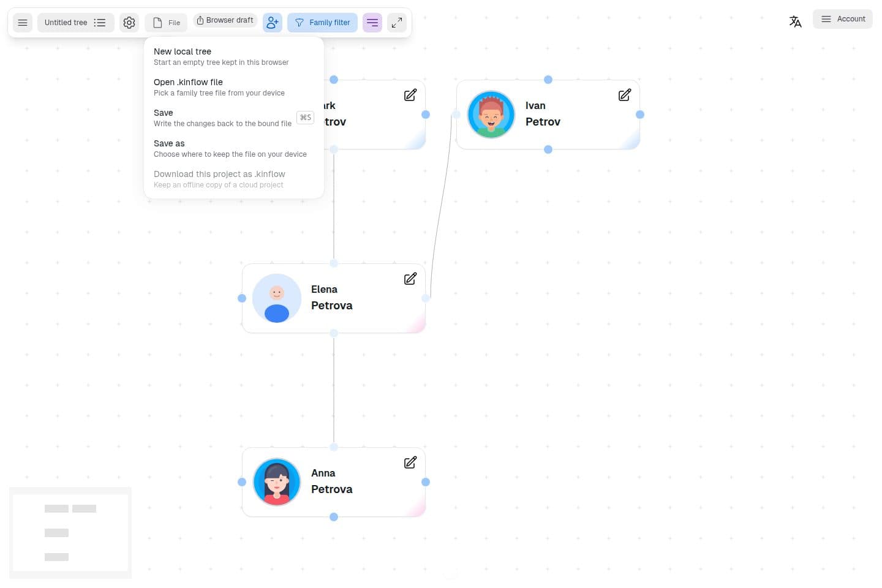Expand canvas to fullscreen
This screenshot has width=882, height=588.
pyautogui.click(x=397, y=23)
